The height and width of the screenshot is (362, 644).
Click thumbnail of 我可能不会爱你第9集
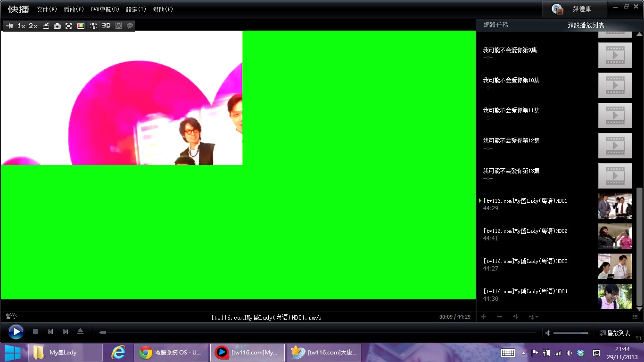coord(615,55)
